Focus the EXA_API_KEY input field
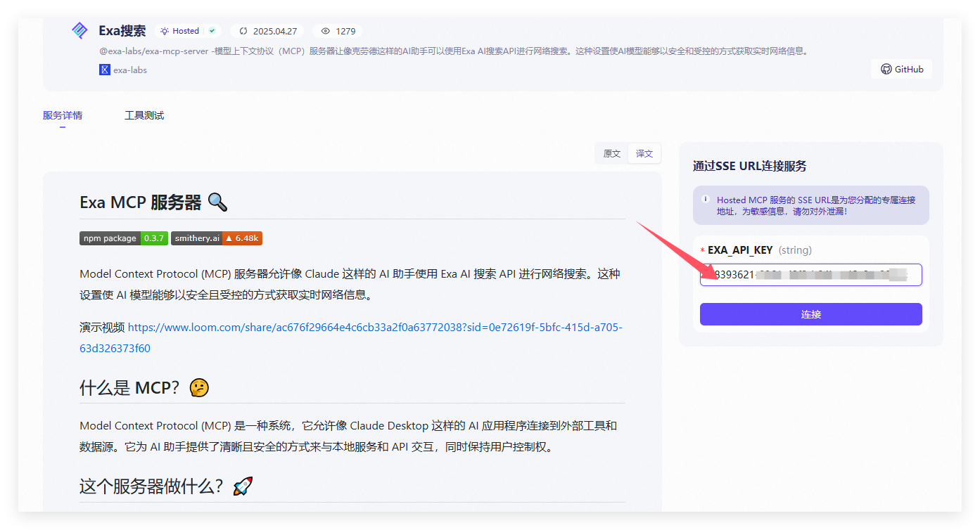Screen dimensions: 980x530 click(x=810, y=275)
